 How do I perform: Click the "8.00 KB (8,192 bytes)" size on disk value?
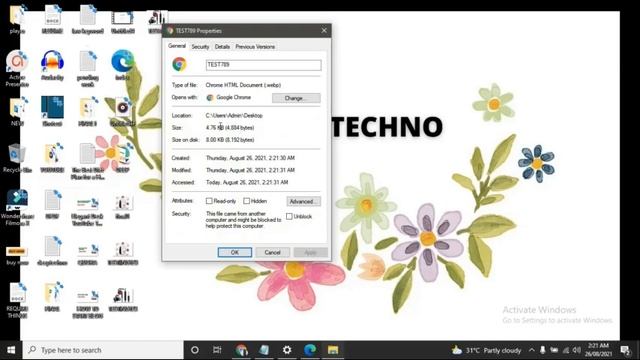[230, 140]
